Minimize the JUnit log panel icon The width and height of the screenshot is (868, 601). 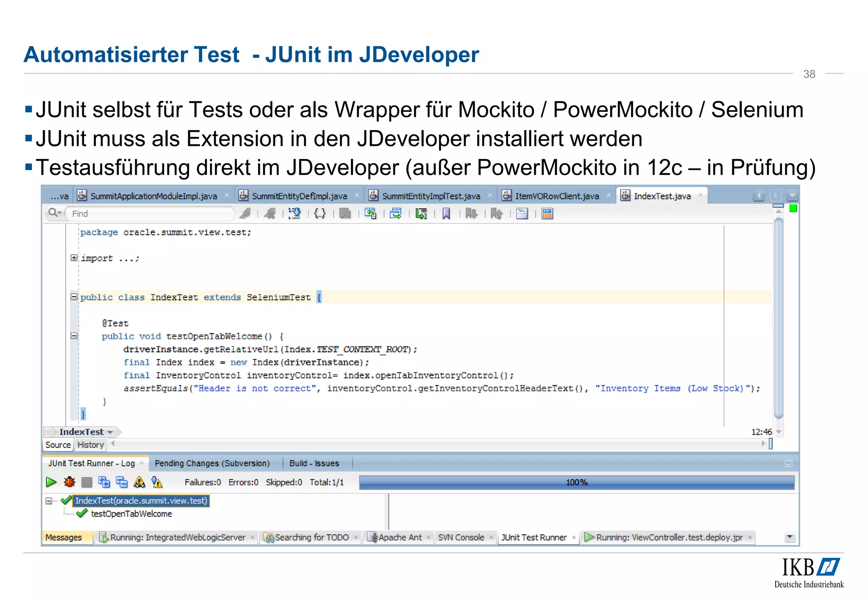click(x=788, y=464)
